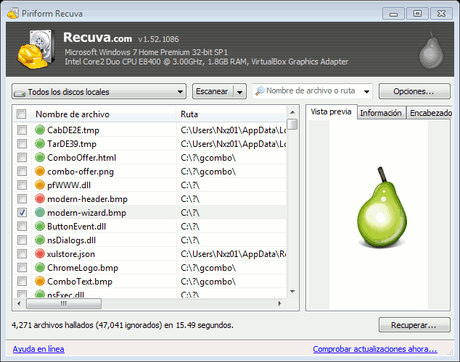Click the Recuva hard hat drive logo
The image size is (460, 362).
[36, 49]
